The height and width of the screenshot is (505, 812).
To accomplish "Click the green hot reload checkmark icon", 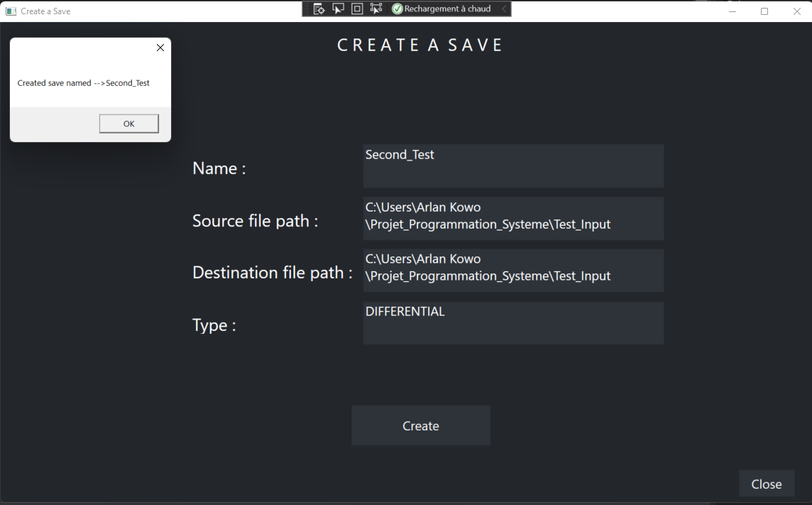I will [x=397, y=9].
